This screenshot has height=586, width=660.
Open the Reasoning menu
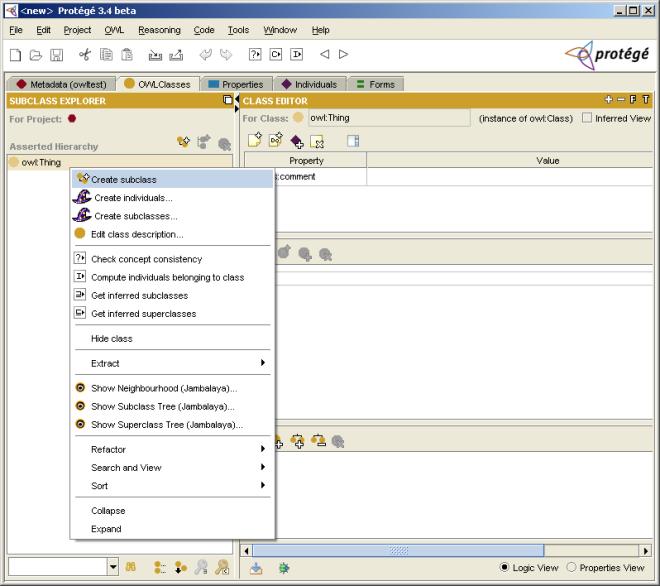click(x=159, y=30)
